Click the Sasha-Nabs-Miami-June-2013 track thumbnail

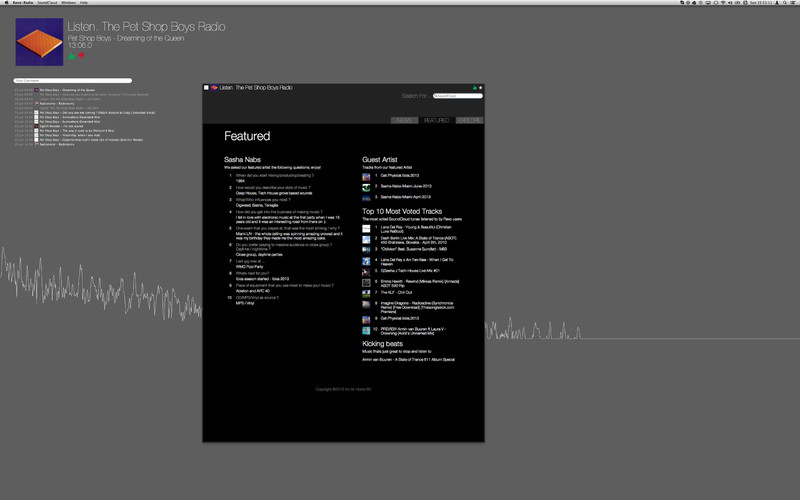[x=366, y=188]
